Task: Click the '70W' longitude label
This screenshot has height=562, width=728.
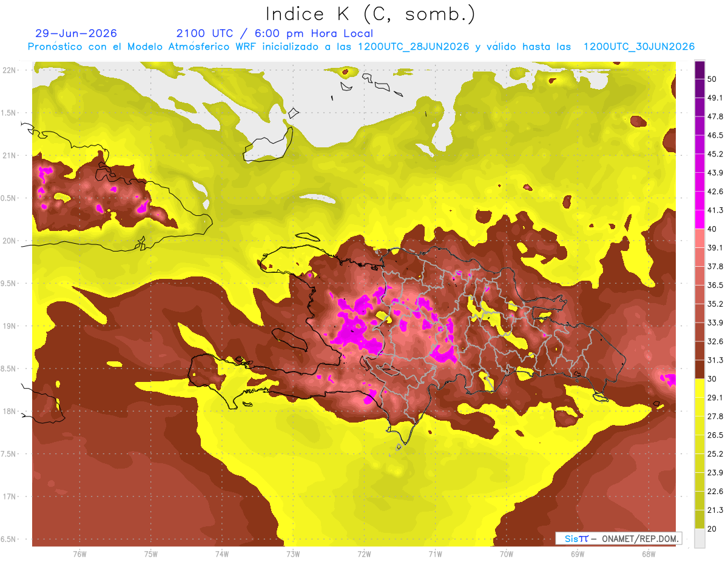Action: pos(507,554)
